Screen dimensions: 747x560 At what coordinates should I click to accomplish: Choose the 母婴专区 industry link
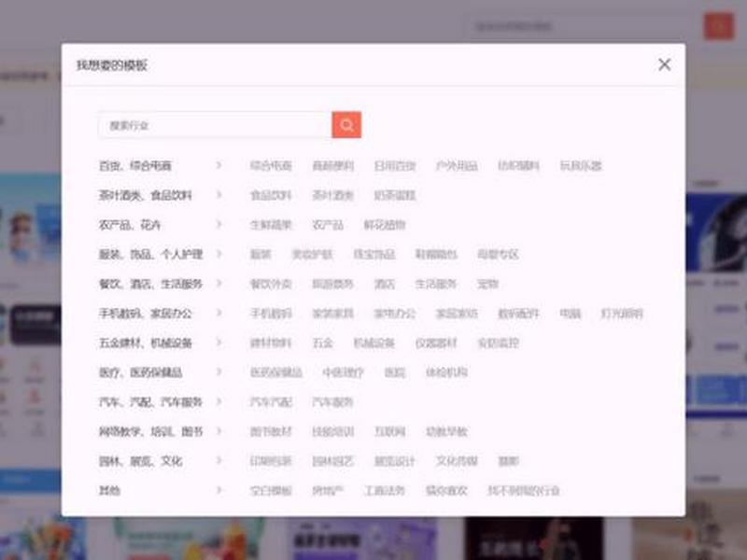click(498, 254)
